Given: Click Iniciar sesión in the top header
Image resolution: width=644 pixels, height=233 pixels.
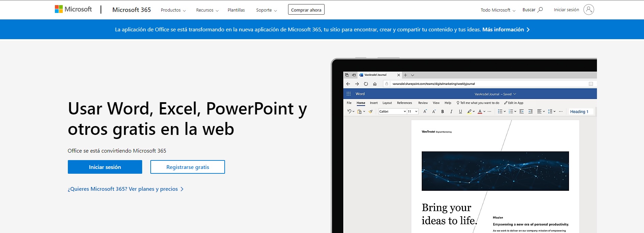Looking at the screenshot, I should (x=566, y=10).
